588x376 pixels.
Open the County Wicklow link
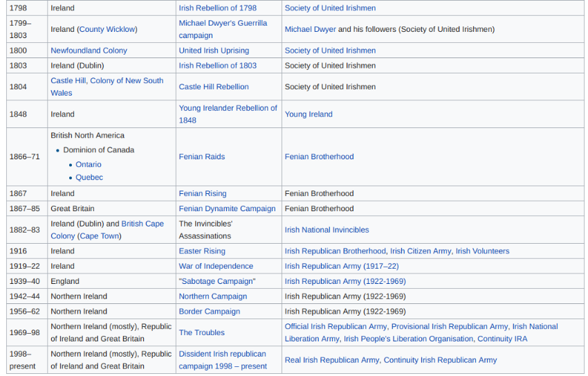pyautogui.click(x=107, y=29)
